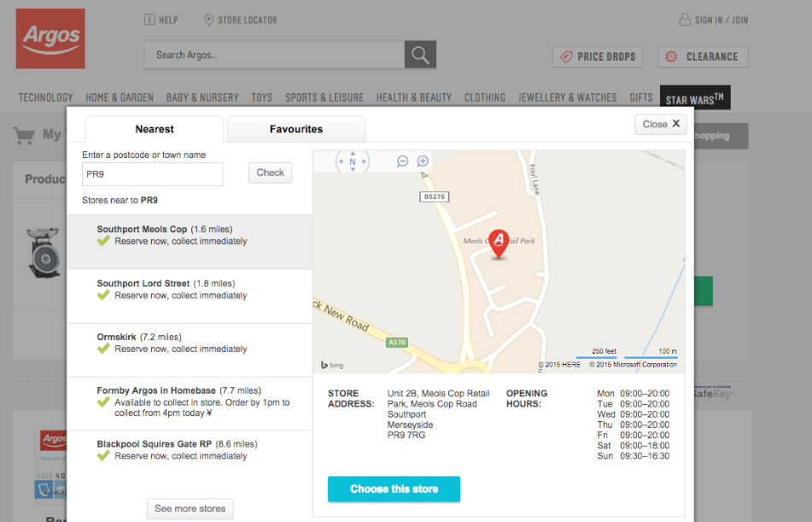Click the A570 road label on map
Screen dimensions: 812x522
(x=397, y=342)
